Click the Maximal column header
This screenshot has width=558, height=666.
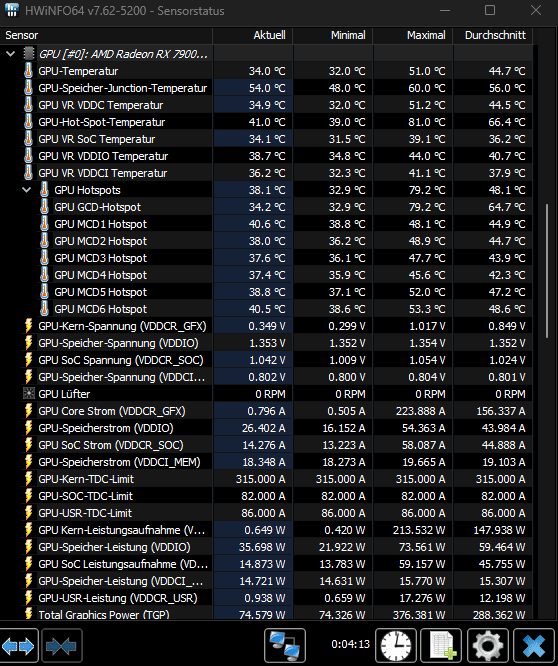[x=413, y=35]
